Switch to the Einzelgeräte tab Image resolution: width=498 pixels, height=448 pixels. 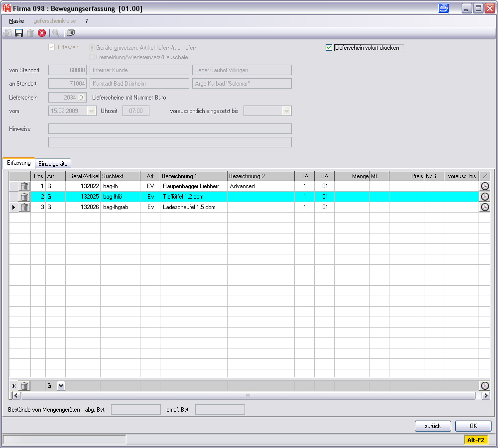(53, 163)
